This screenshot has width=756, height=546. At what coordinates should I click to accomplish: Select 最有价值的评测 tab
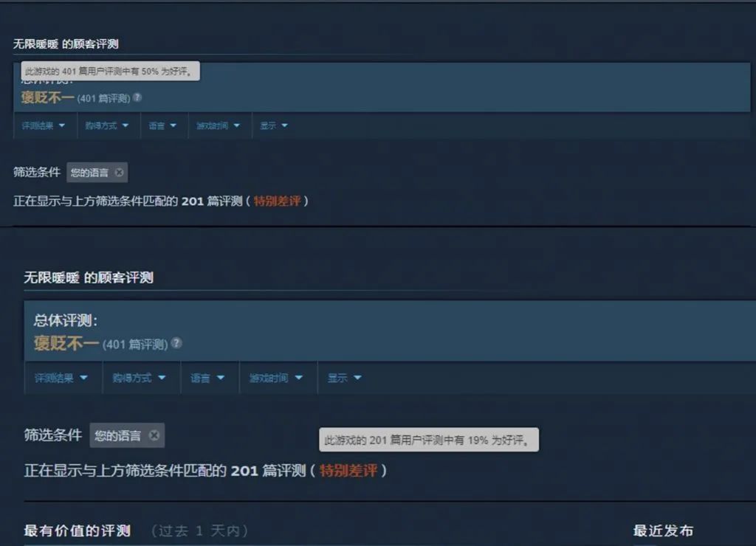(77, 531)
